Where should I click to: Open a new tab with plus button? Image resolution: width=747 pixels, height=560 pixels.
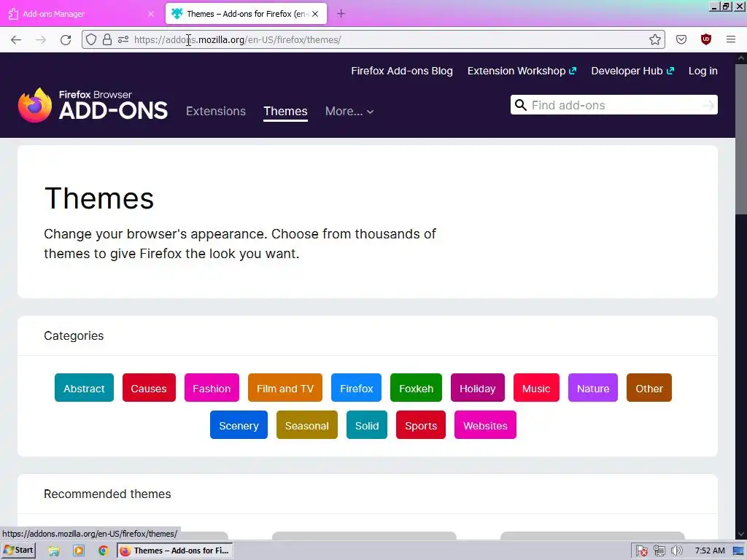pyautogui.click(x=341, y=14)
